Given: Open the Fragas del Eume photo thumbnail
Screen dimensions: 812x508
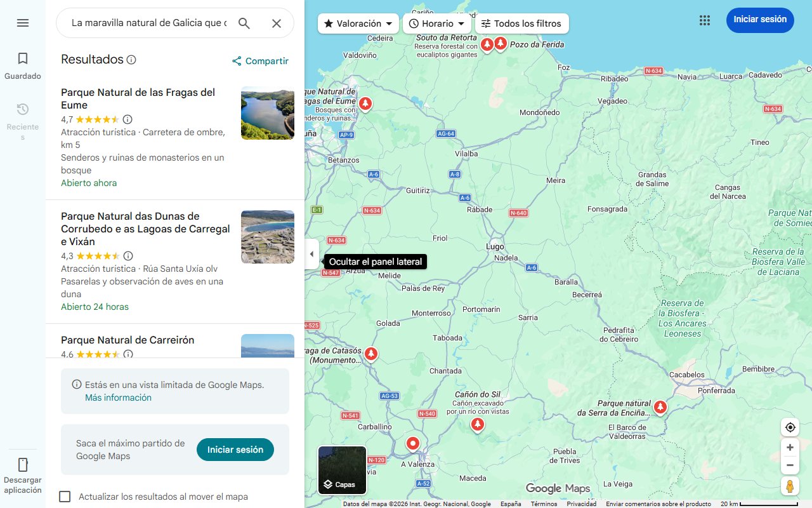Looking at the screenshot, I should coord(267,113).
